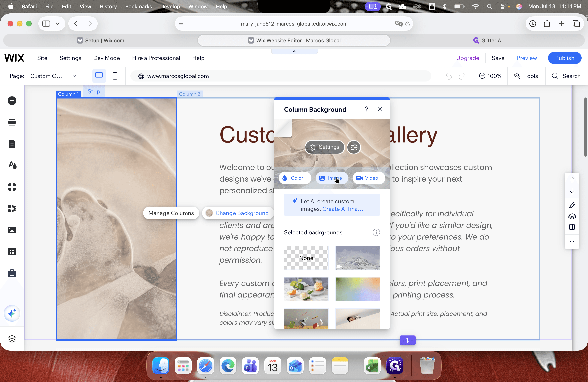This screenshot has width=588, height=382.
Task: Open the Add Elements plus icon
Action: point(12,101)
